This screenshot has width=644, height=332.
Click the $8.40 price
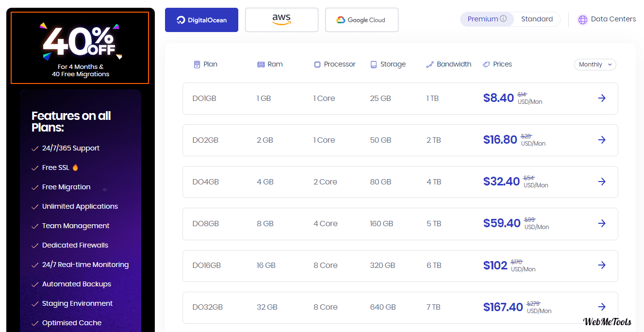[498, 98]
